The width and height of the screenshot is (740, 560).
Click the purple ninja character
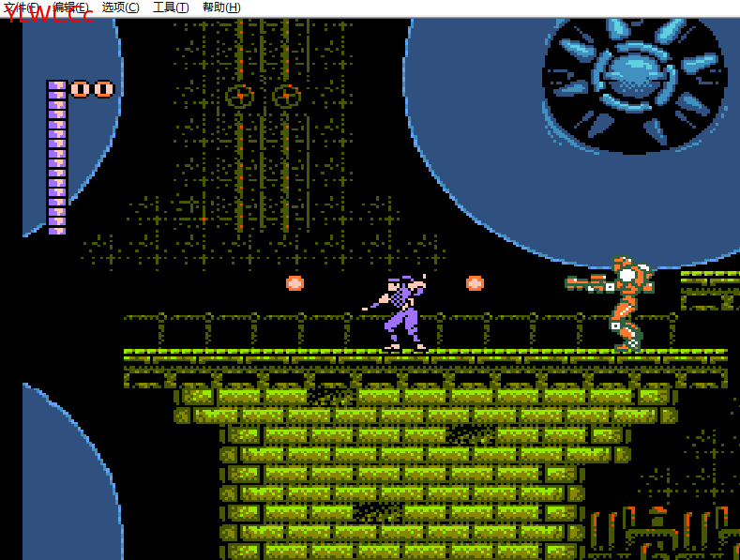pos(397,312)
